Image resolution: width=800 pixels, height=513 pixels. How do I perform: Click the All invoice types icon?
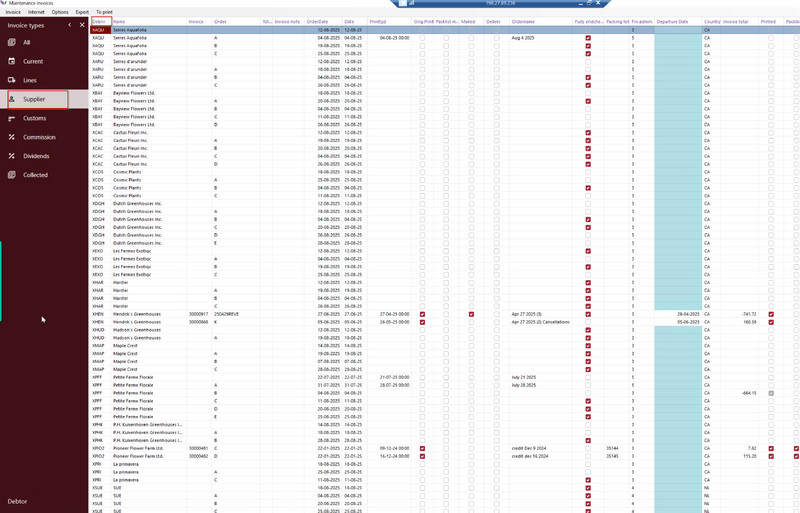tap(12, 43)
